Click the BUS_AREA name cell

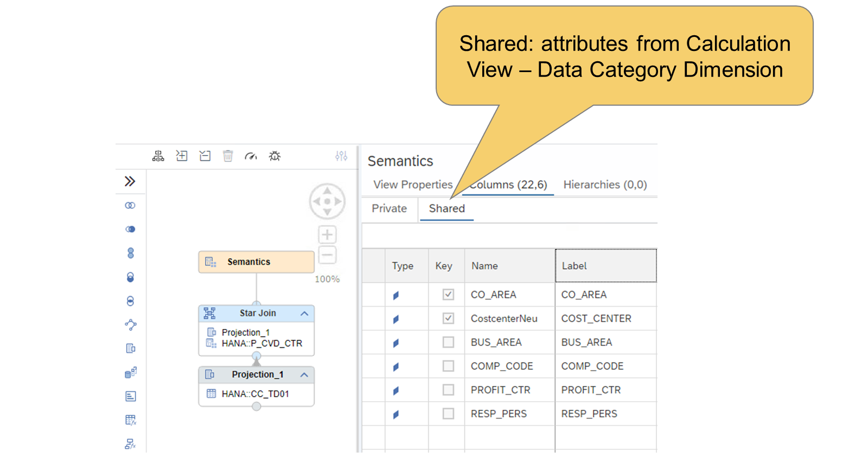point(509,343)
